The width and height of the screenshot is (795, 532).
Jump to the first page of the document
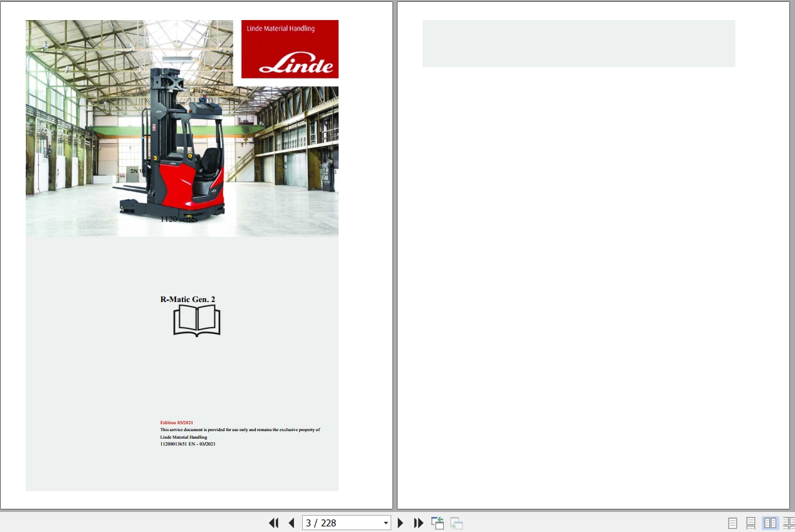[x=274, y=523]
